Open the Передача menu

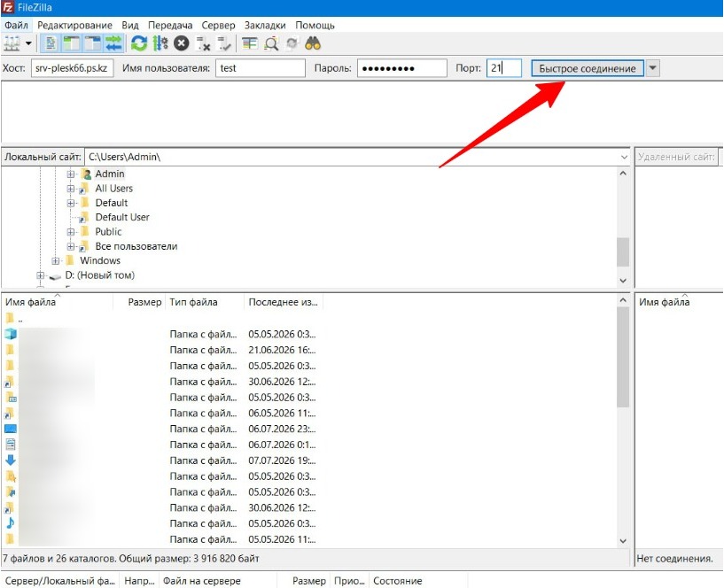[x=170, y=26]
